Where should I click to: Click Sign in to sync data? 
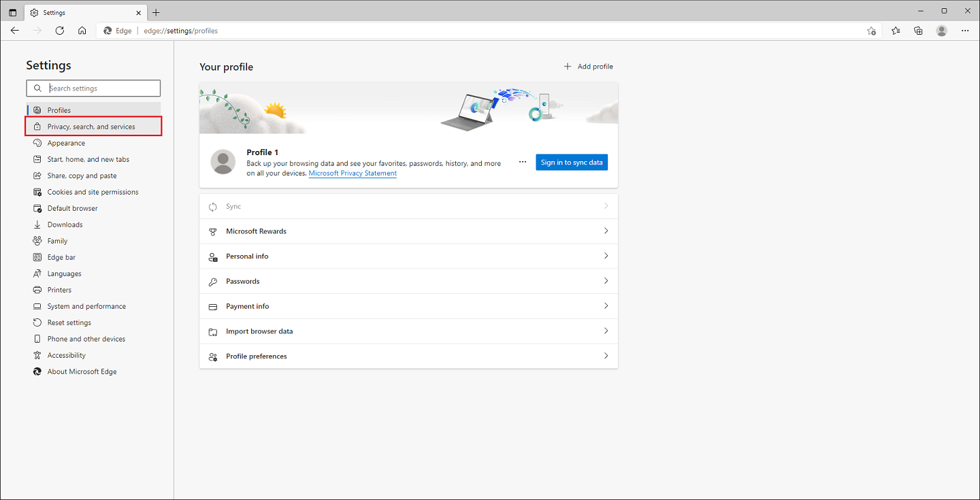click(x=572, y=163)
